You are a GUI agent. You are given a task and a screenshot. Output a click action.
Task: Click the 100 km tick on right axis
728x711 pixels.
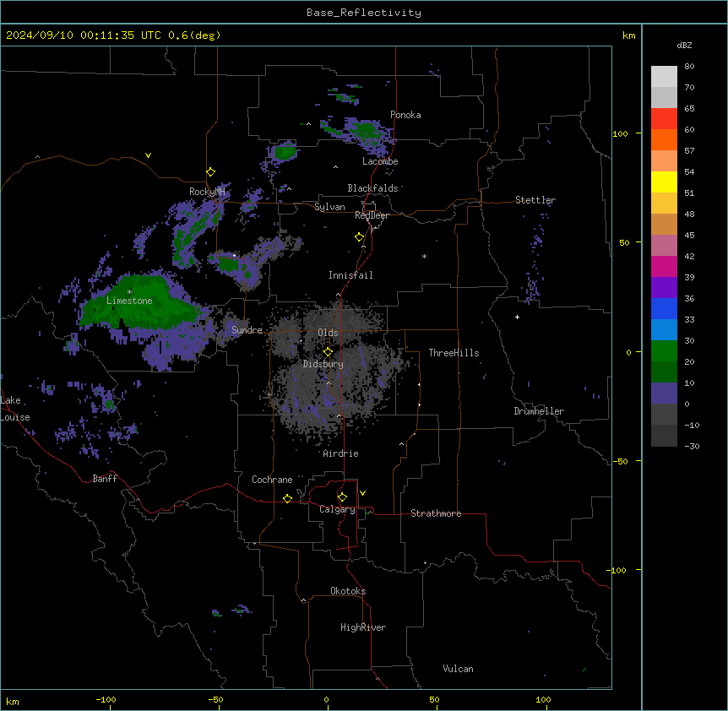pyautogui.click(x=620, y=133)
